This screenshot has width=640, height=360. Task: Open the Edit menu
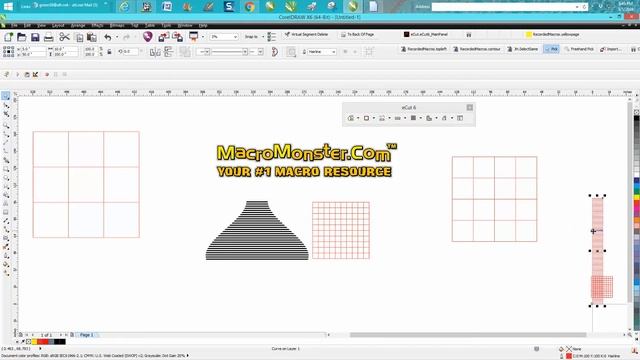click(27, 25)
